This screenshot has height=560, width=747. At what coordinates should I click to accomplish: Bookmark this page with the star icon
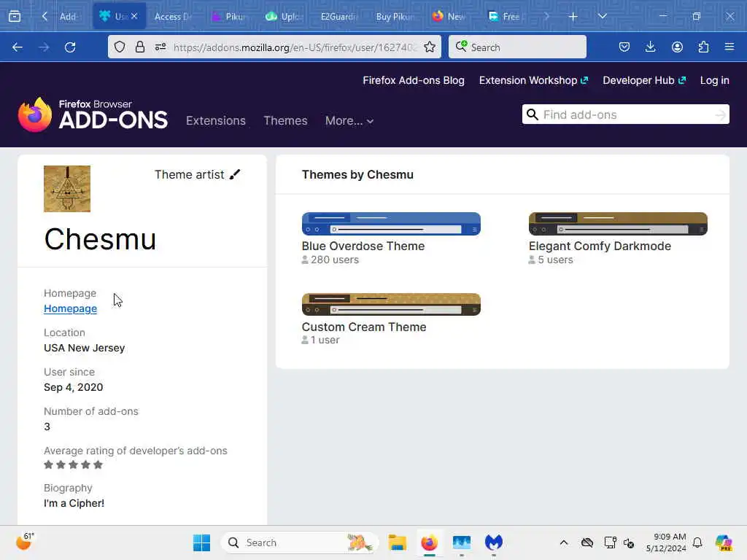430,47
